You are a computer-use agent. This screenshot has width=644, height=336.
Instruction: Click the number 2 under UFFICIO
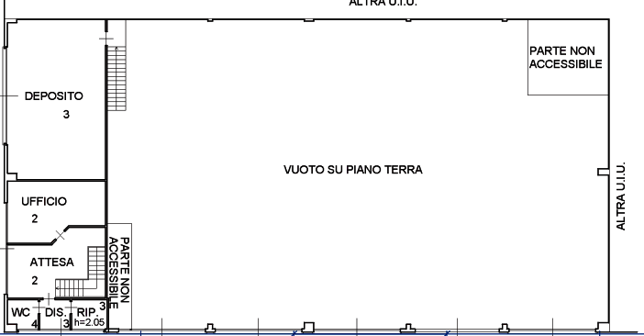[x=35, y=218]
